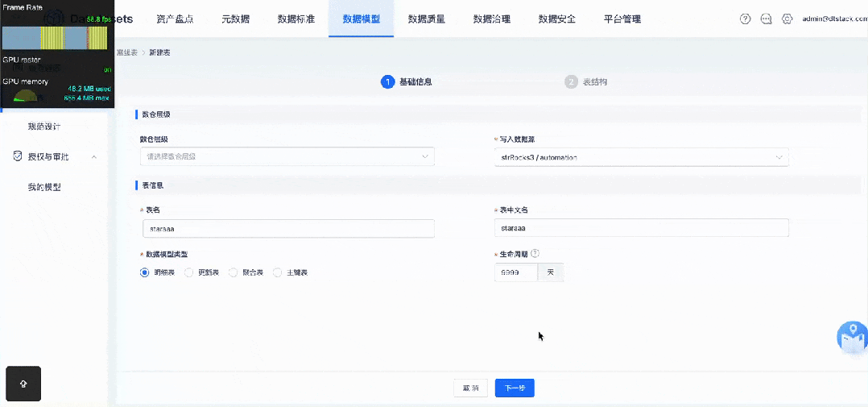Select the 更新表 radio button
The width and height of the screenshot is (868, 407).
click(x=188, y=272)
